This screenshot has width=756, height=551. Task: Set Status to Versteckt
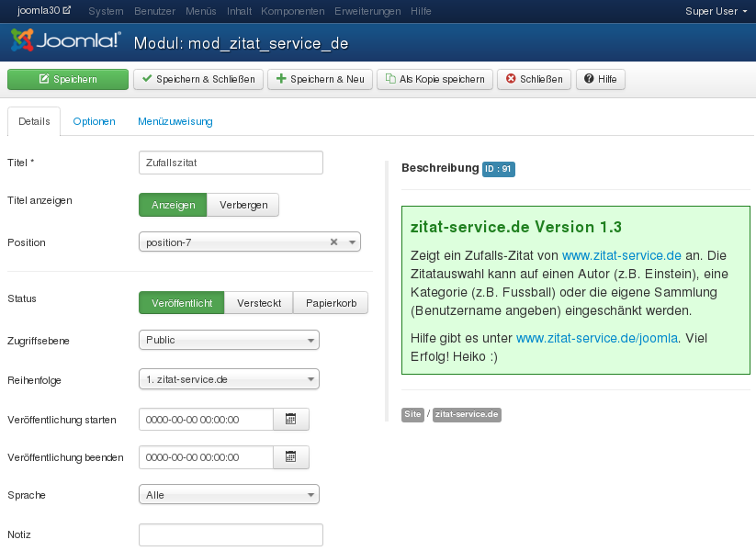(259, 303)
